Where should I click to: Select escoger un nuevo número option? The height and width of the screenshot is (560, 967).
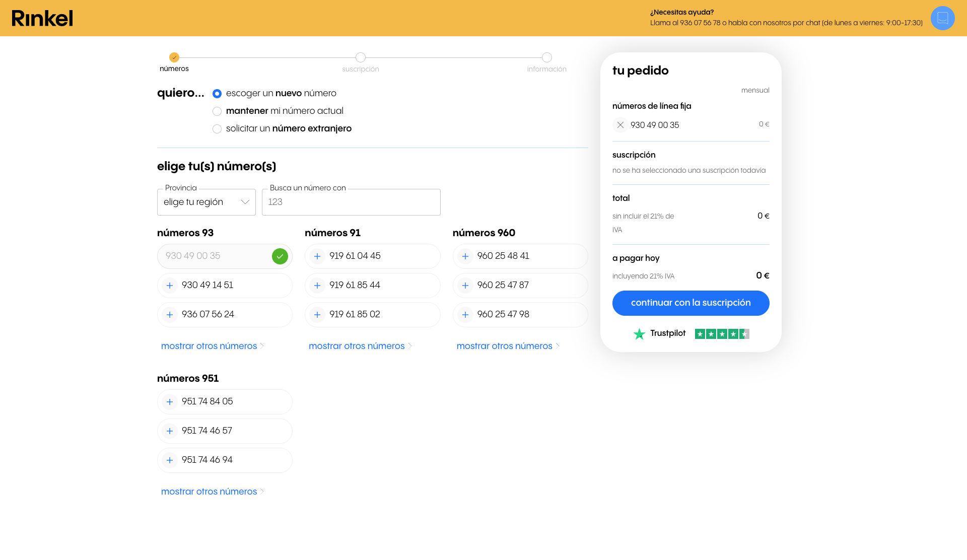(217, 94)
